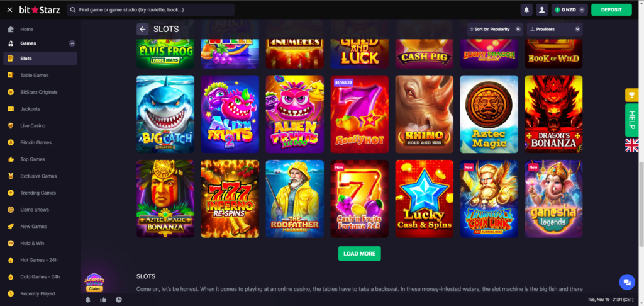Open the 0 NZD balance dropdown
The width and height of the screenshot is (644, 306).
click(570, 9)
